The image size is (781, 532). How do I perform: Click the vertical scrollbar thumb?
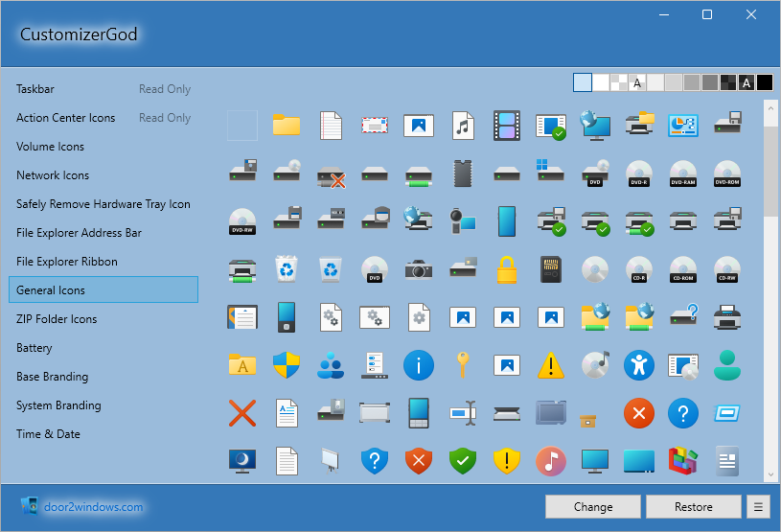pos(771,172)
